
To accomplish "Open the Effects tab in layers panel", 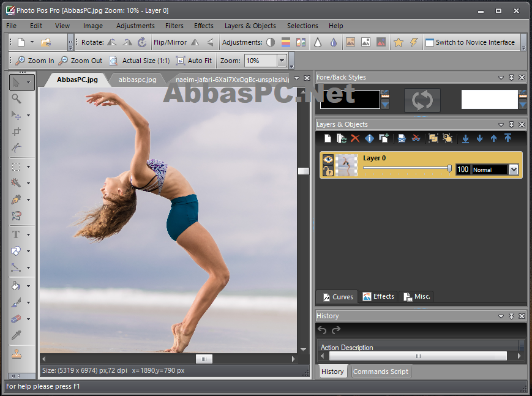I will coord(378,297).
